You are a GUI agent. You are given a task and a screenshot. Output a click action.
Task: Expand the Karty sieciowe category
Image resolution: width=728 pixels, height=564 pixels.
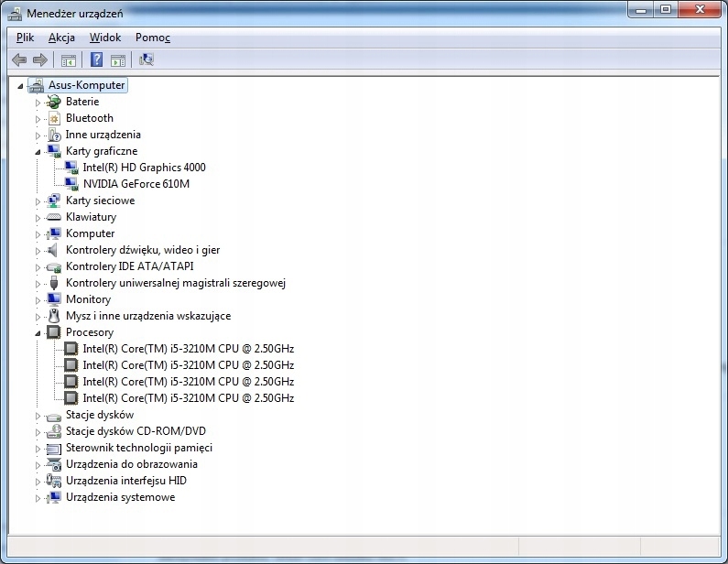tap(38, 201)
